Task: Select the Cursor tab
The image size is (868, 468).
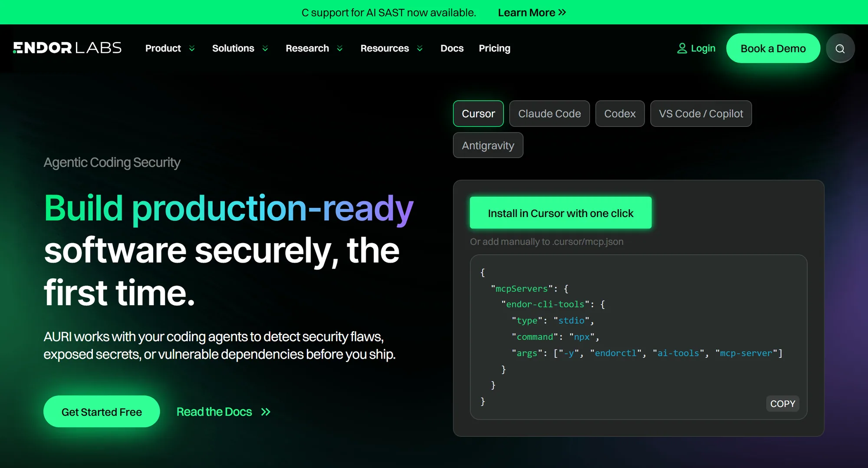Action: [x=478, y=114]
